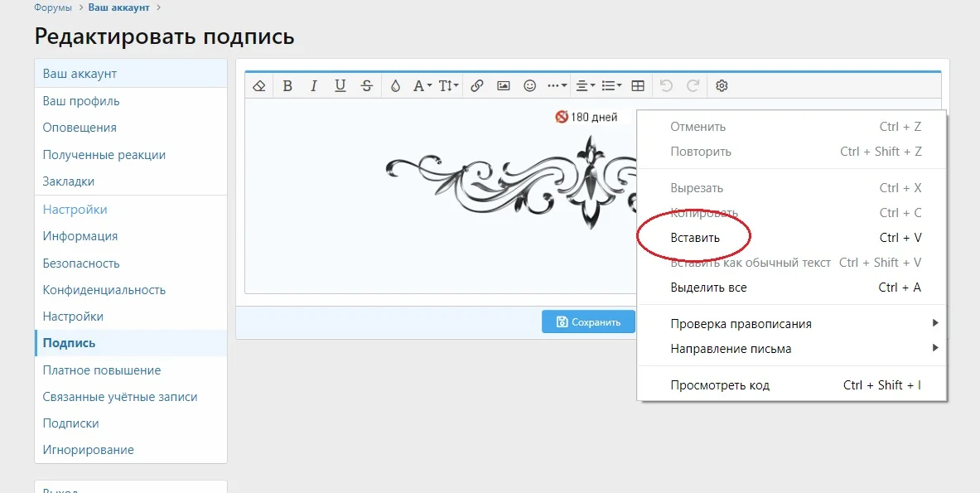Open the Безопасность sidebar link

81,263
